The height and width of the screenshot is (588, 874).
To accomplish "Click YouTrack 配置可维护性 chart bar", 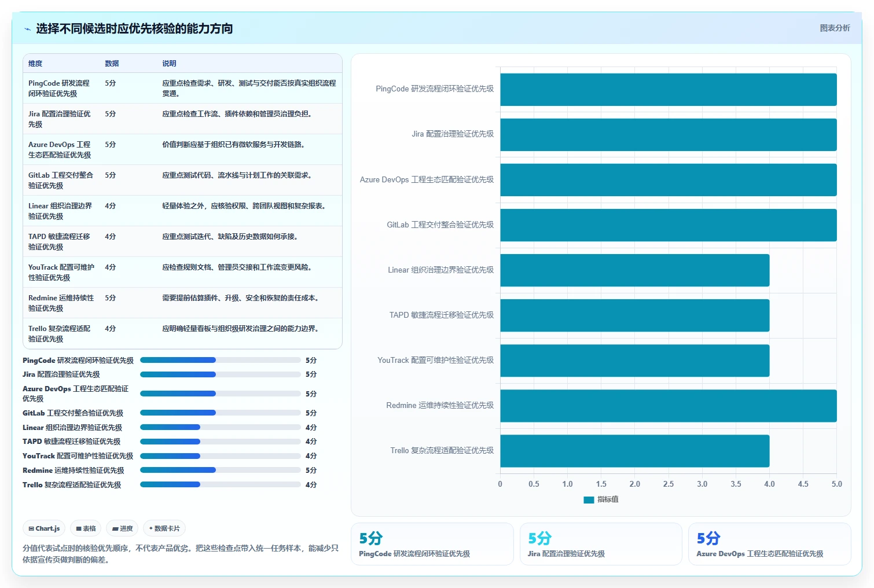I will pyautogui.click(x=635, y=360).
